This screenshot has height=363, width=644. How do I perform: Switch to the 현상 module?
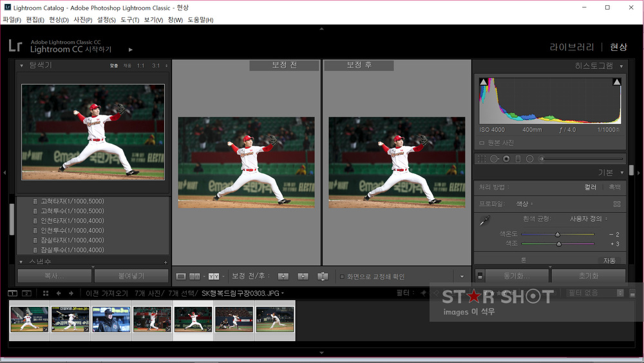click(618, 47)
